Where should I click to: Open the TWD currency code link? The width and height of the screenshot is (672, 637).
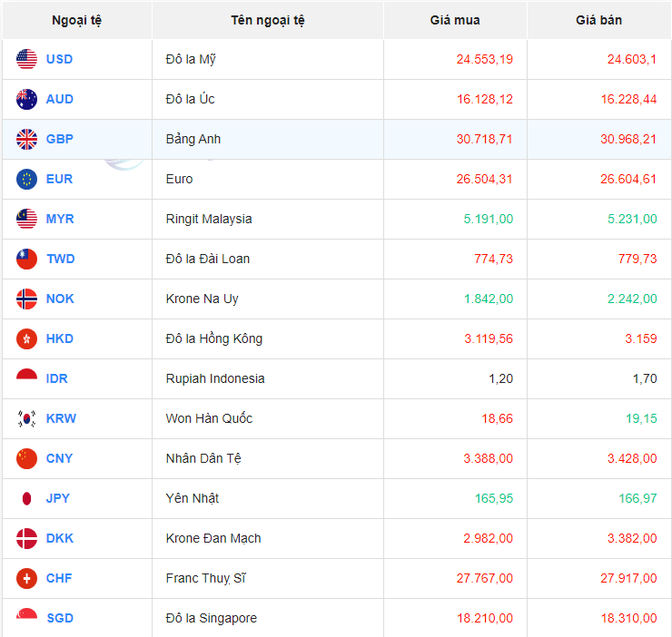click(60, 260)
